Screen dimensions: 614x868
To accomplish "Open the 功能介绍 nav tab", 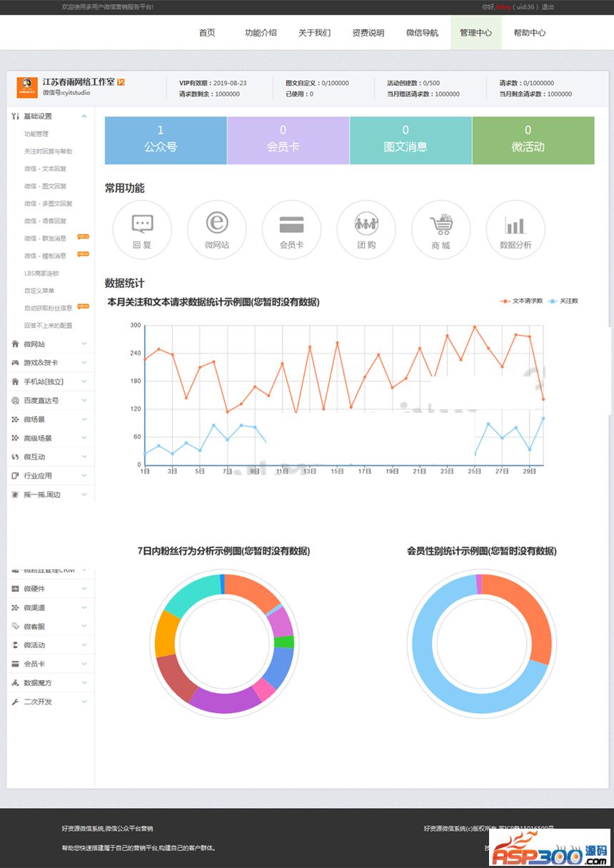I will pos(261,33).
